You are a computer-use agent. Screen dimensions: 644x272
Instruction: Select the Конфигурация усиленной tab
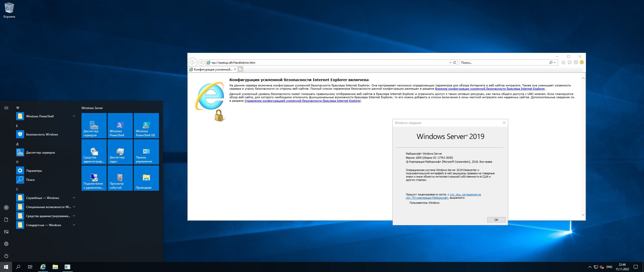tap(213, 70)
